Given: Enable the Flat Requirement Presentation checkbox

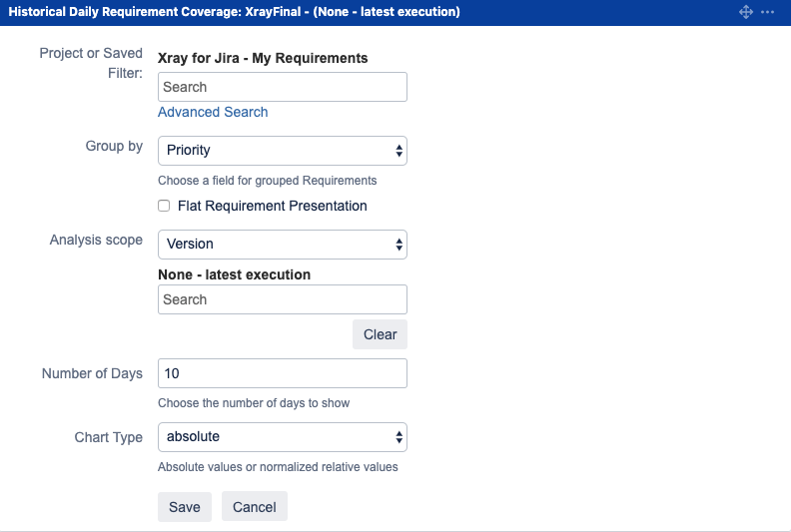Looking at the screenshot, I should (x=164, y=206).
